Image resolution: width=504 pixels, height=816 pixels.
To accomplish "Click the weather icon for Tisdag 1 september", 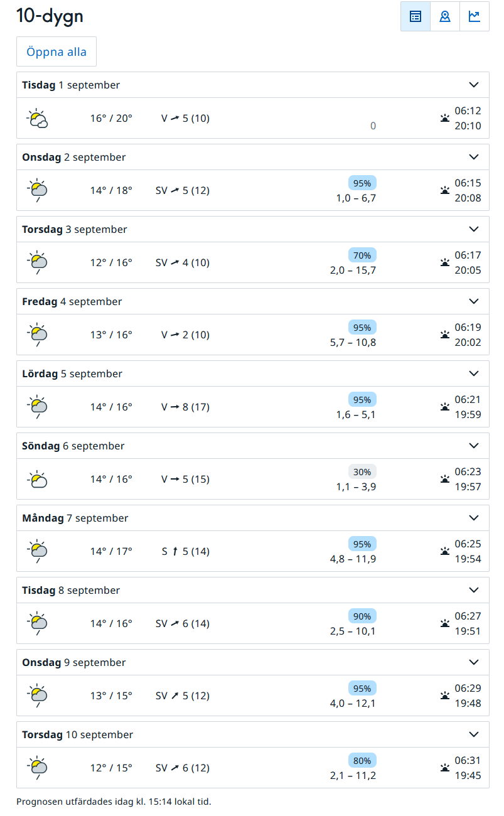I will pos(38,118).
